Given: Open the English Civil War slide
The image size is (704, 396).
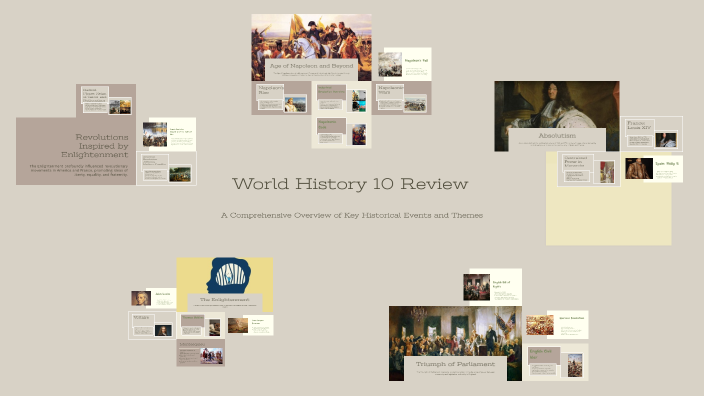Looking at the screenshot, I should click(555, 362).
